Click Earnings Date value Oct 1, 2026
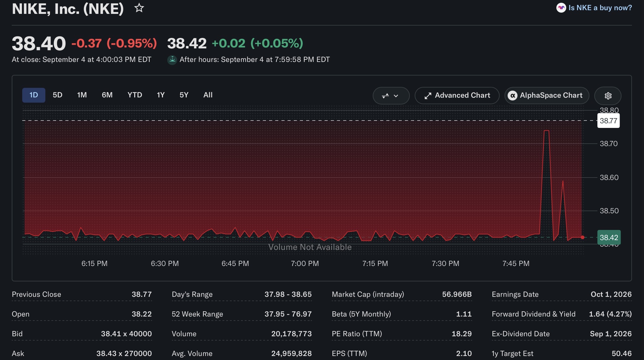The image size is (644, 360). point(611,294)
